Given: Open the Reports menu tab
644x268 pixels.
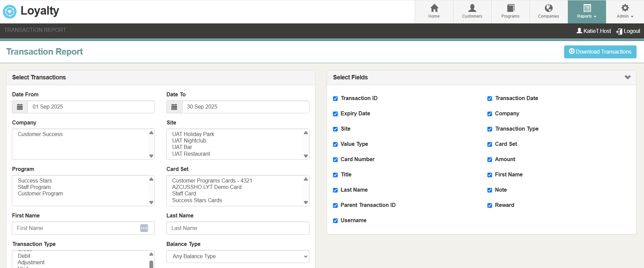Looking at the screenshot, I should [x=587, y=12].
